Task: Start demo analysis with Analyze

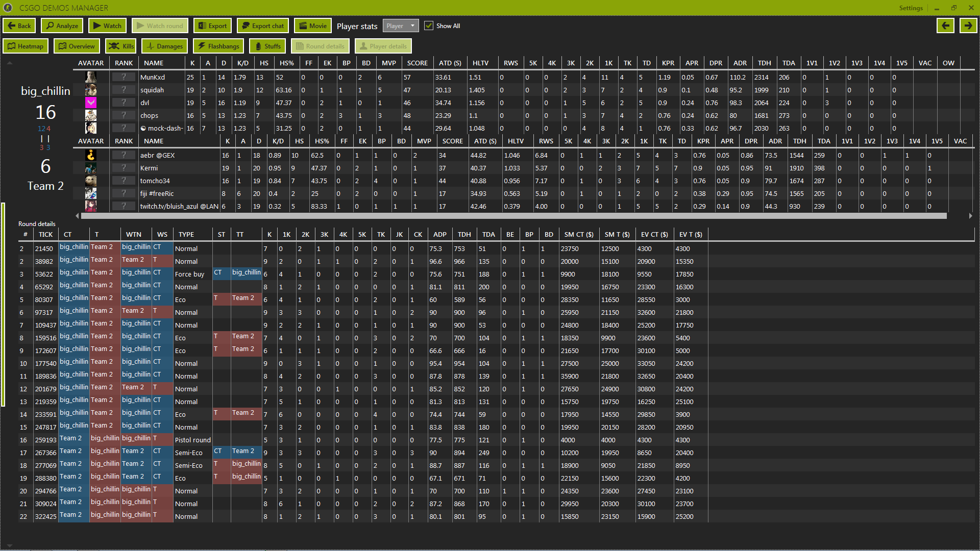Action: coord(62,26)
